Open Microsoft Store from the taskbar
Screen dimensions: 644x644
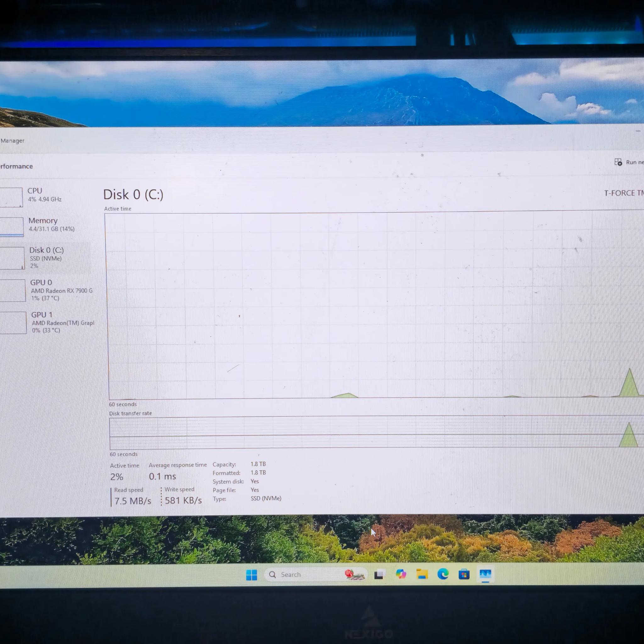pos(464,574)
